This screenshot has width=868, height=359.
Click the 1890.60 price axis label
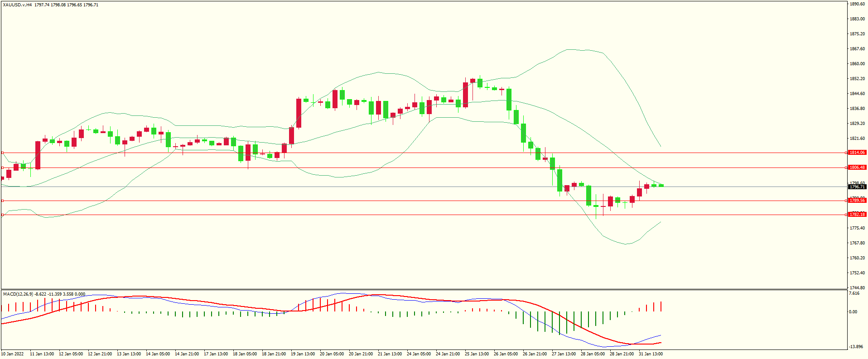857,4
